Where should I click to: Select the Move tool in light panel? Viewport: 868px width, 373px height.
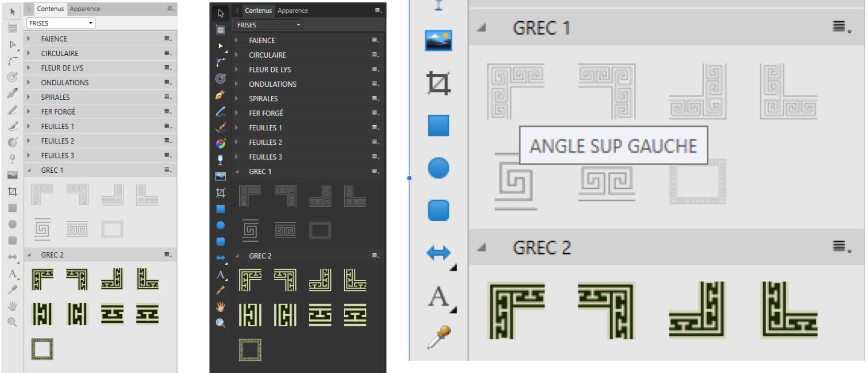tap(13, 12)
